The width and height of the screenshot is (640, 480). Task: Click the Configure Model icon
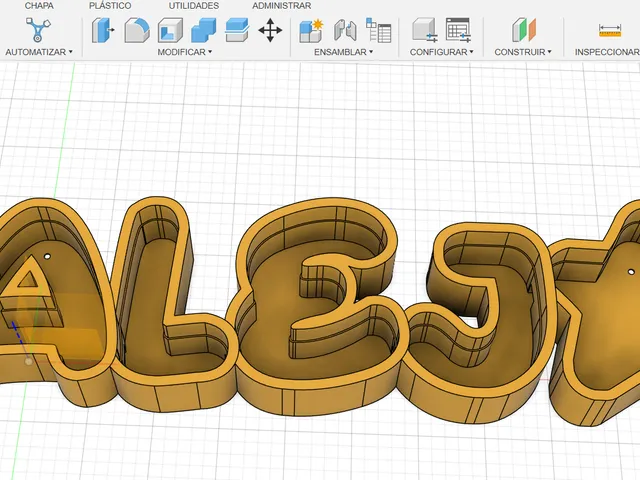(x=425, y=30)
